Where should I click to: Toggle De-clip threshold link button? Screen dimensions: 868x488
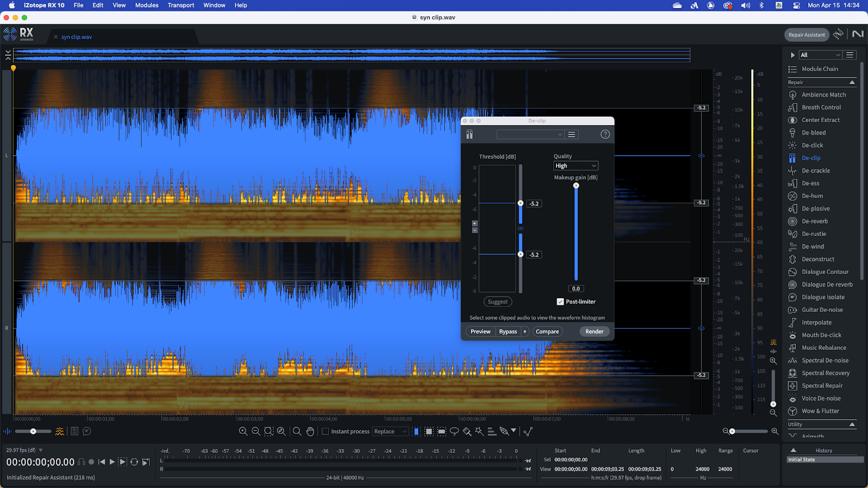tap(521, 229)
